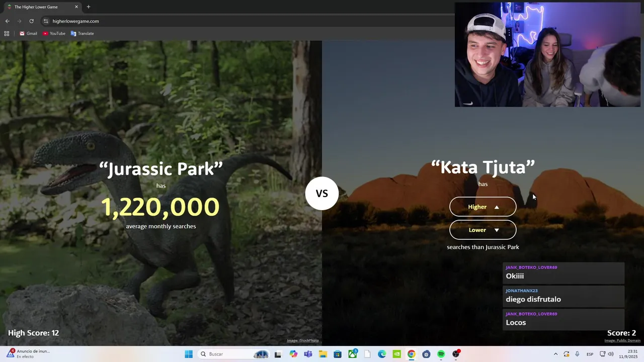The width and height of the screenshot is (644, 362).
Task: Click the High Score: 12 label
Action: click(33, 333)
